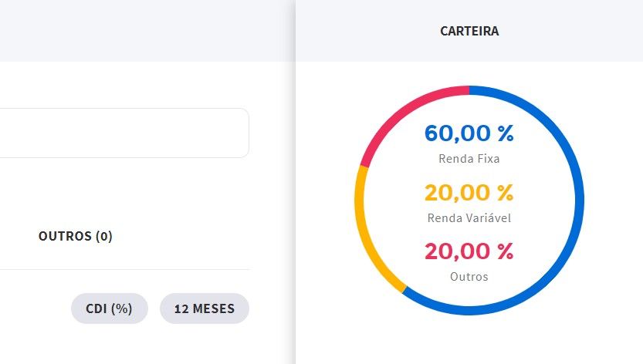Click the yellow 20,00 % value
Viewport: 643px width, 364px height.
point(469,192)
